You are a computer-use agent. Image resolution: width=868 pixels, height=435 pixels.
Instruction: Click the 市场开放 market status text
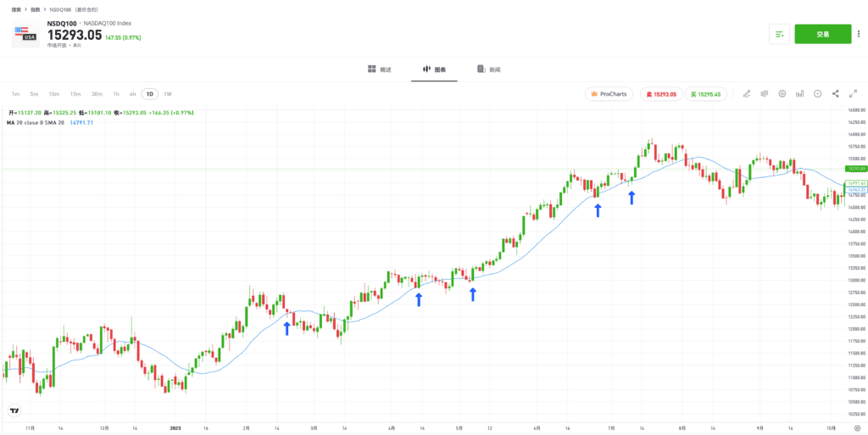tap(57, 46)
